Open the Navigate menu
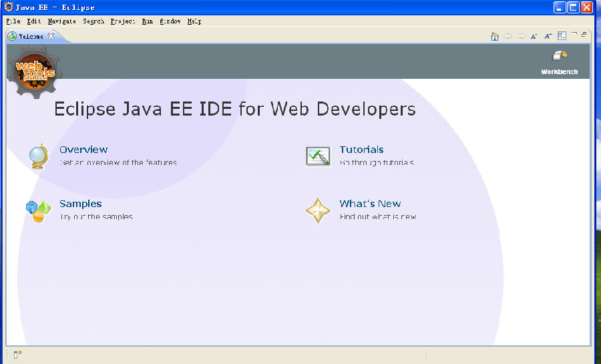Screen dimensions: 601x364 [x=61, y=21]
